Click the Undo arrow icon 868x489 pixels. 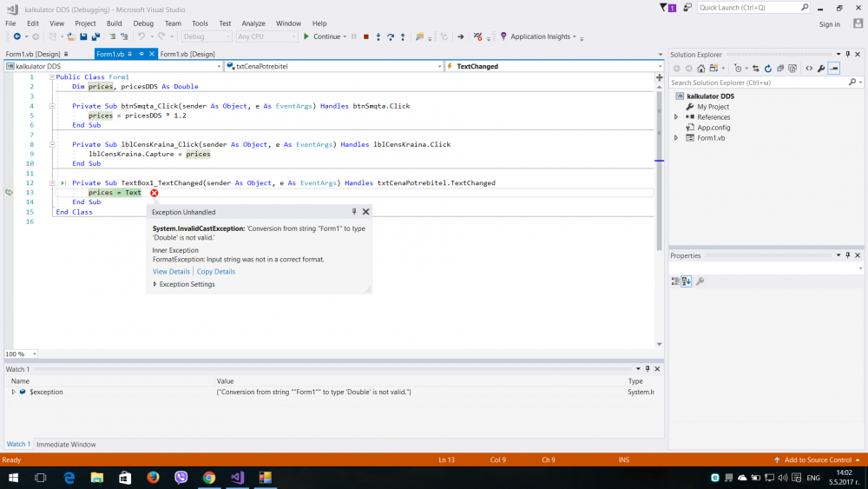tap(141, 36)
